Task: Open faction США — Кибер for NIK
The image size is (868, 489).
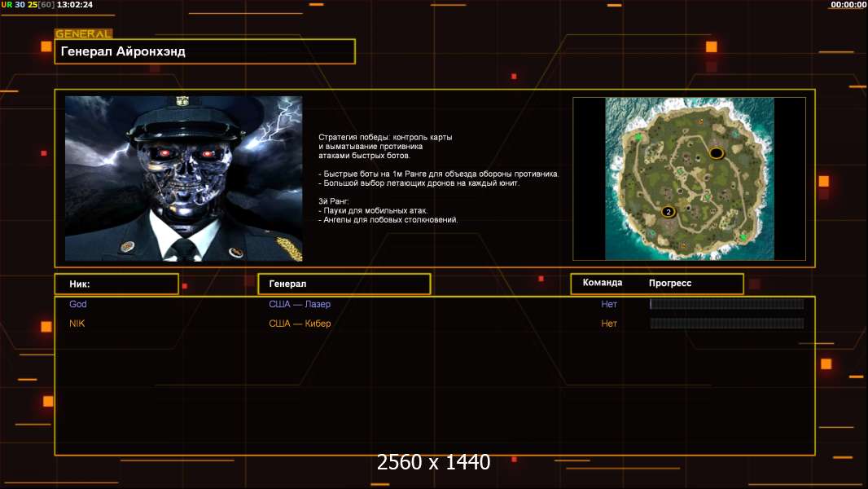Action: [300, 324]
